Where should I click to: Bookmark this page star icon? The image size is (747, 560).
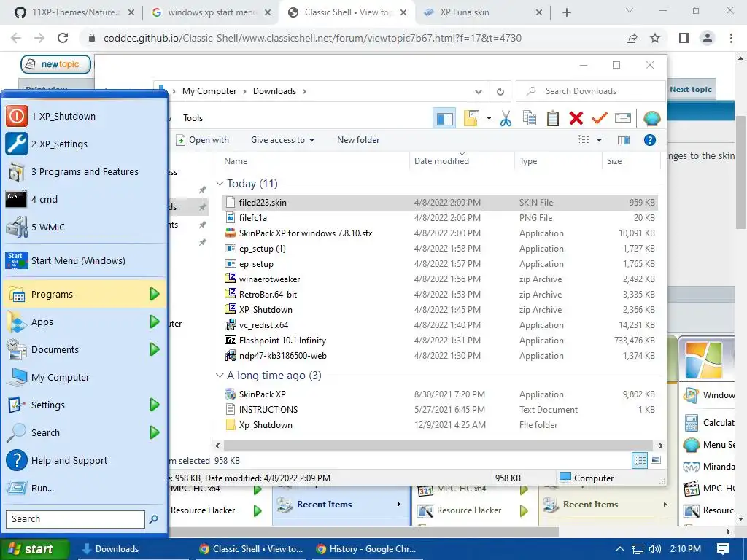point(655,38)
